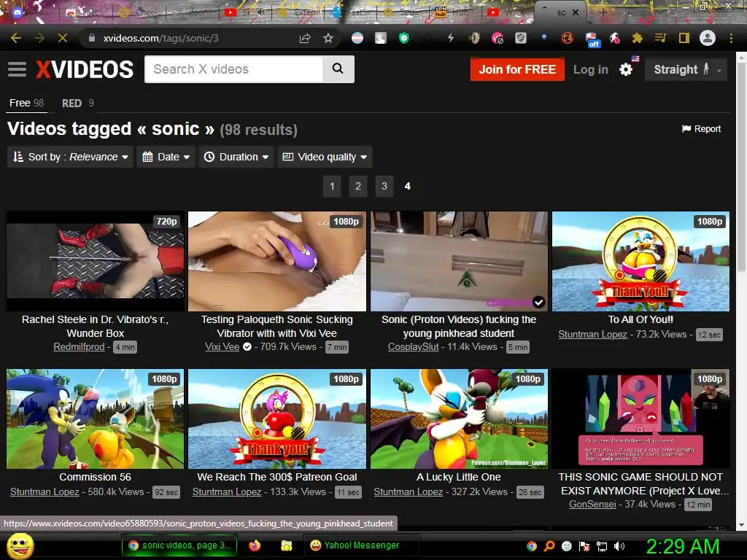The image size is (747, 560).
Task: Click the Chrome icon in the system tray
Action: click(532, 546)
